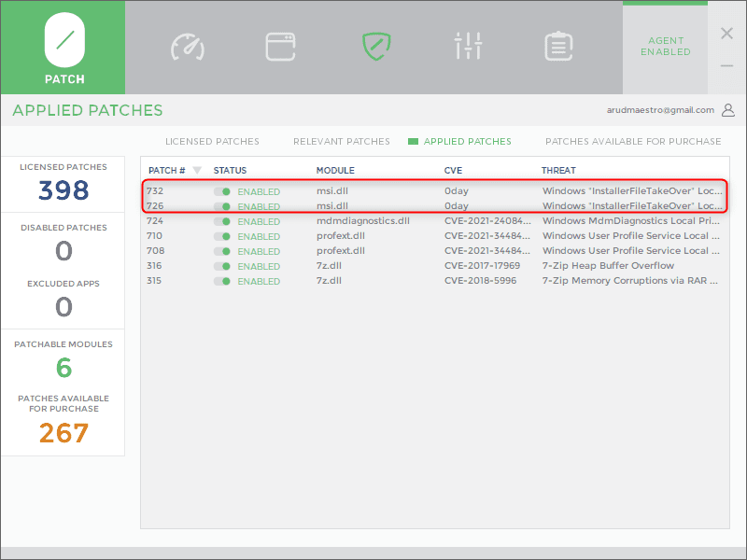Click the disabled patches 0 count
This screenshot has width=747, height=560.
63,250
